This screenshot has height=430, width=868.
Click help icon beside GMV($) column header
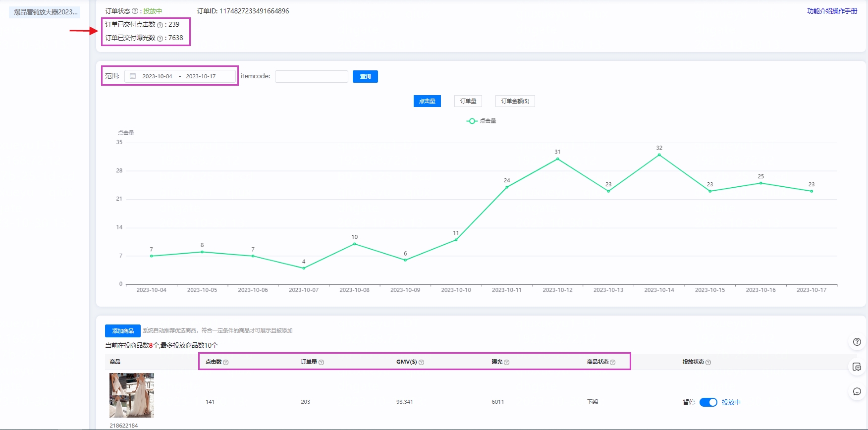point(422,362)
